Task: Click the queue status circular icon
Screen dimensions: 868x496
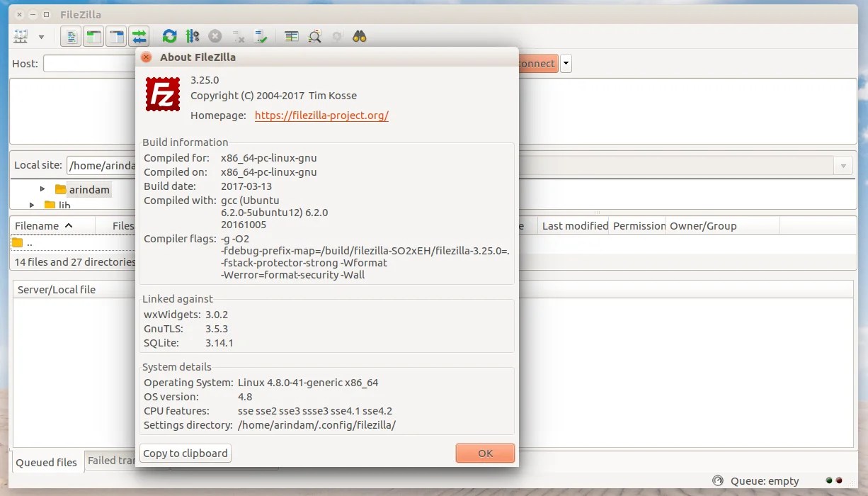Action: point(718,480)
